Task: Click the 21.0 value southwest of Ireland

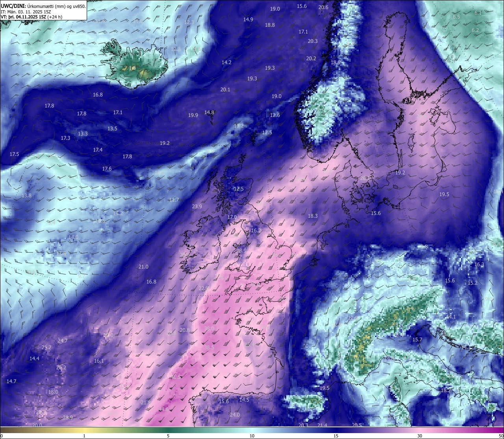Action: [143, 267]
